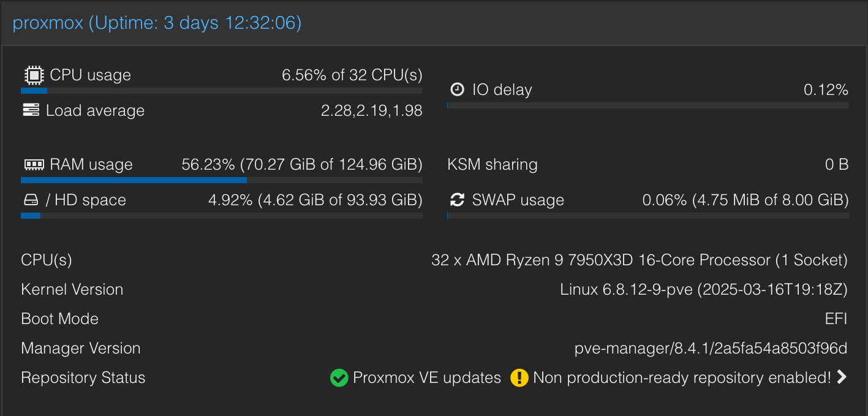Click the Proxmox VE updates label
The height and width of the screenshot is (416, 868).
pos(427,378)
